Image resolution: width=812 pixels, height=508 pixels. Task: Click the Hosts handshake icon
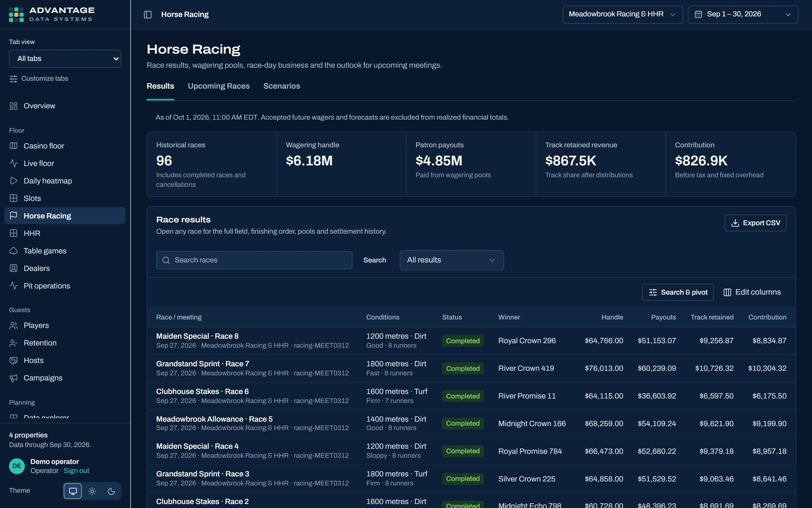pos(14,360)
